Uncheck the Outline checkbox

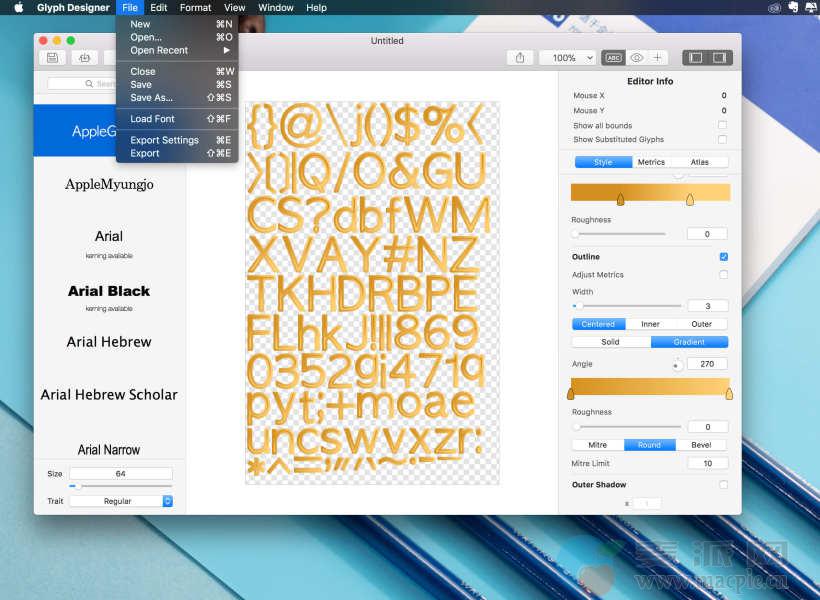pyautogui.click(x=723, y=257)
